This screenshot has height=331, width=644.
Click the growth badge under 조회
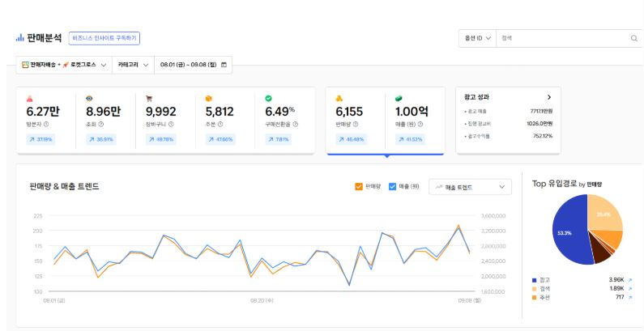[x=101, y=139]
